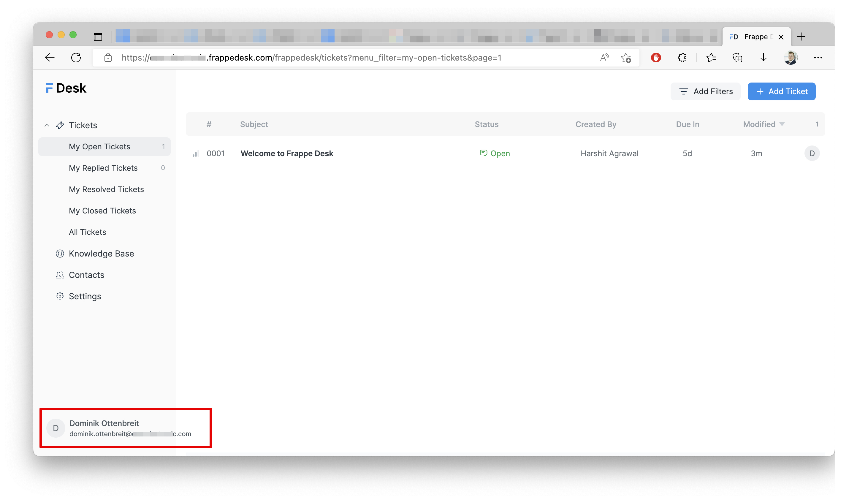Click the priority bars icon on ticket 0001

(x=196, y=153)
